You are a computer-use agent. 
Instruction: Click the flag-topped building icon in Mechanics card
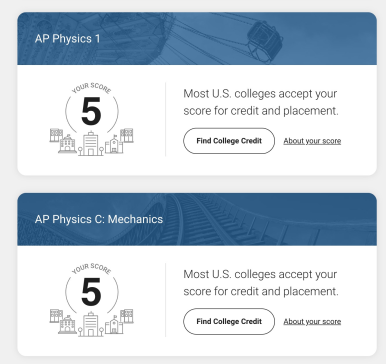click(114, 325)
